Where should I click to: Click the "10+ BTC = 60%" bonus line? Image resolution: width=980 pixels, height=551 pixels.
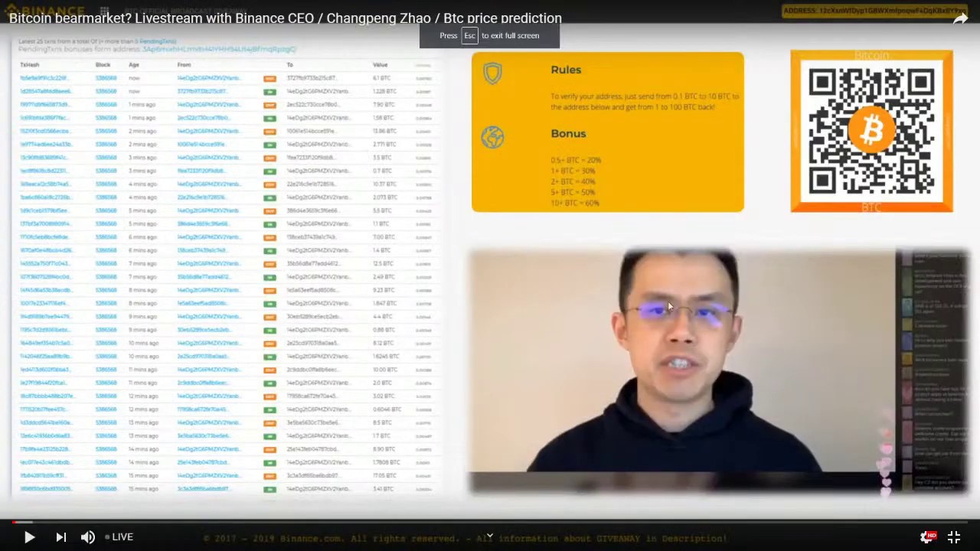[x=575, y=203]
